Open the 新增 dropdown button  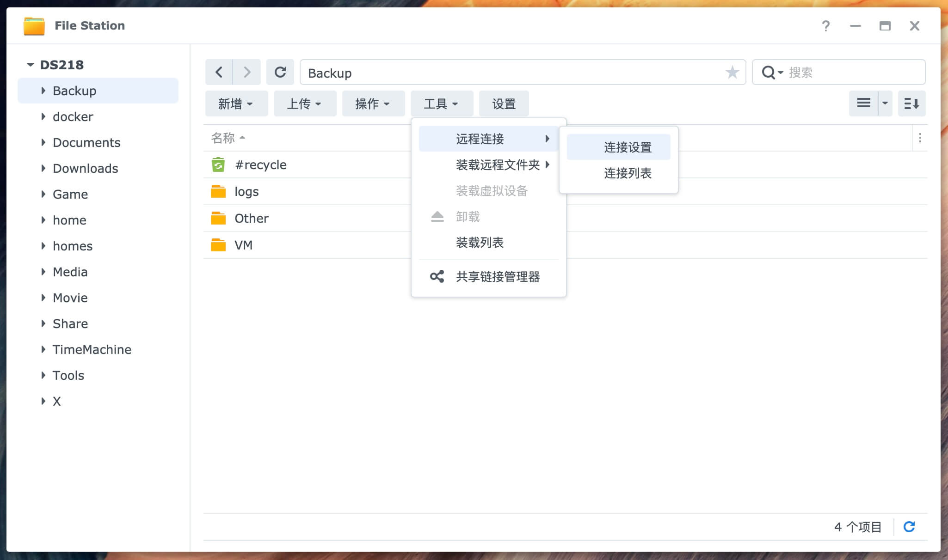pos(236,103)
